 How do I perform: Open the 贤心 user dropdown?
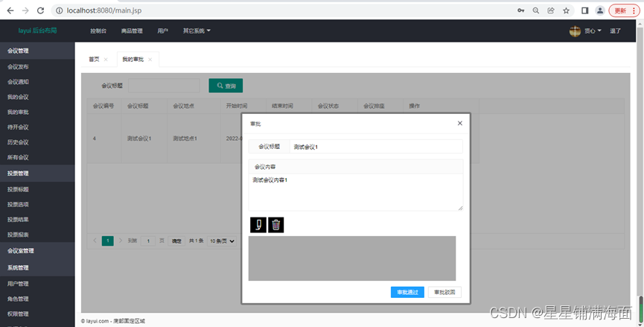coord(593,31)
